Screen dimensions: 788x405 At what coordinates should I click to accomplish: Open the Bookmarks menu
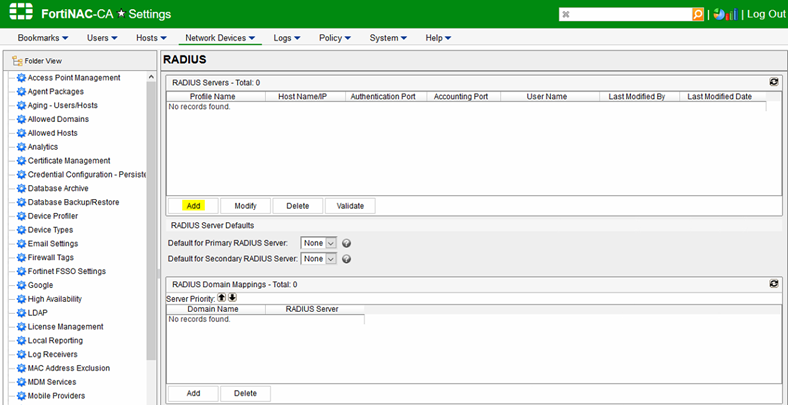pyautogui.click(x=43, y=38)
